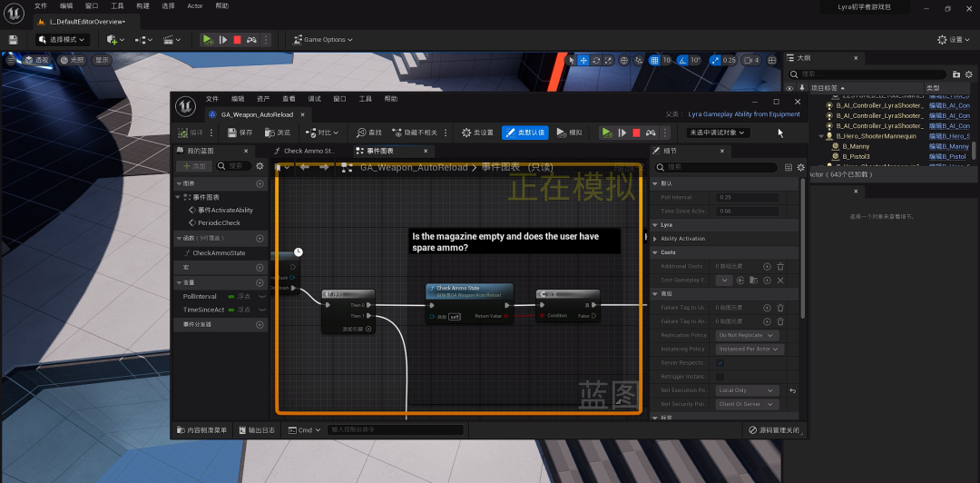Empty the Additional Costs array with trash icon
This screenshot has height=483, width=980.
780,267
